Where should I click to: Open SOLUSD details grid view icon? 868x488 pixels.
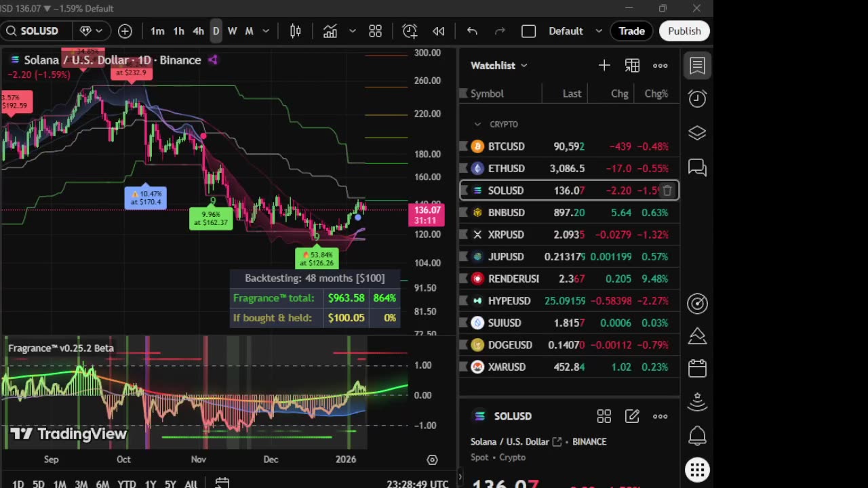pos(604,416)
